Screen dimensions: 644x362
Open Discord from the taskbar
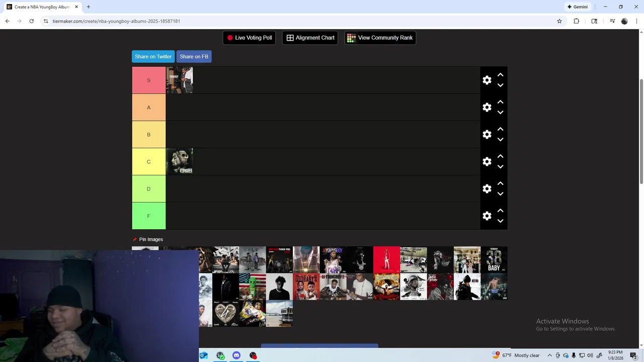(236, 355)
